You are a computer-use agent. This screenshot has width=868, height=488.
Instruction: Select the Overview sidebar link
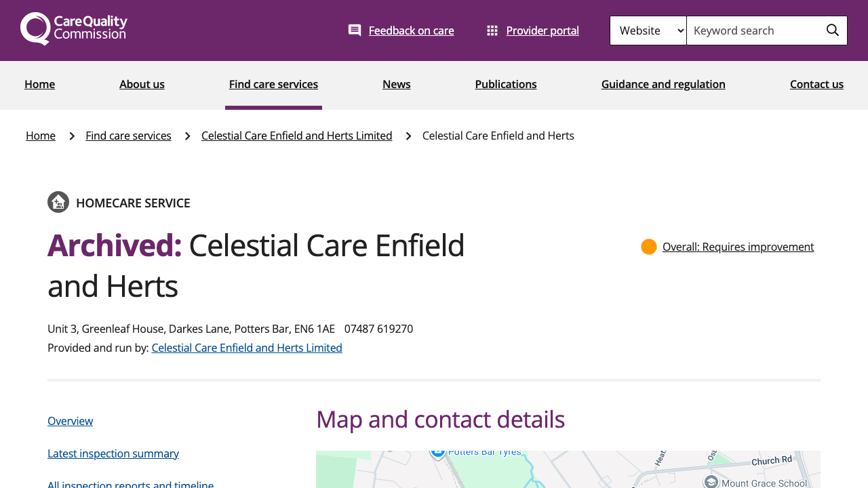(x=70, y=421)
